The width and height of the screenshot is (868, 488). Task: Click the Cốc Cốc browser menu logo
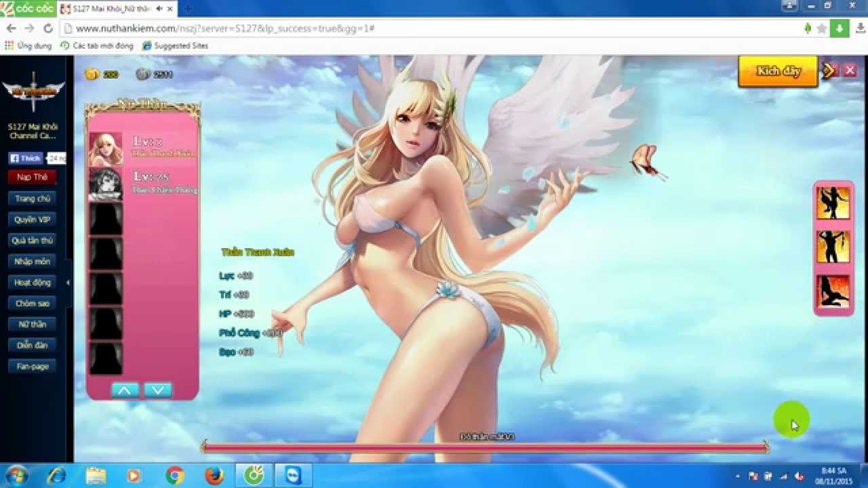point(28,8)
